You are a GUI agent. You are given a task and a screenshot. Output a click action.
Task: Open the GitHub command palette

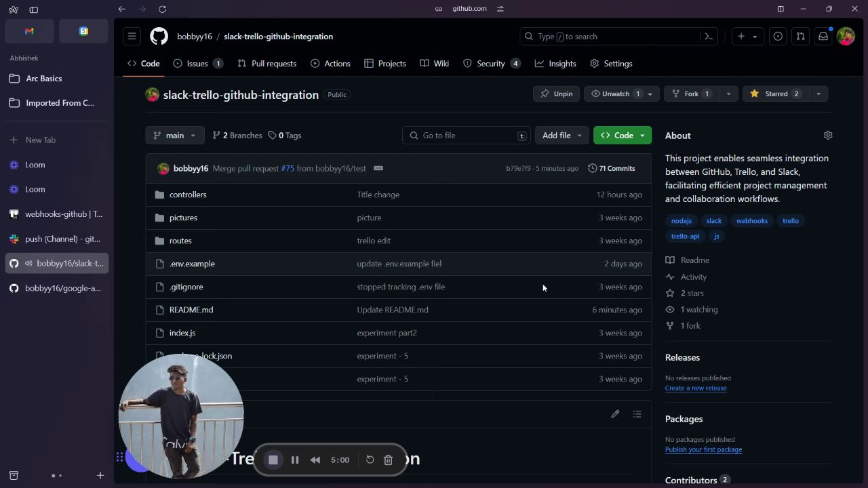point(709,37)
